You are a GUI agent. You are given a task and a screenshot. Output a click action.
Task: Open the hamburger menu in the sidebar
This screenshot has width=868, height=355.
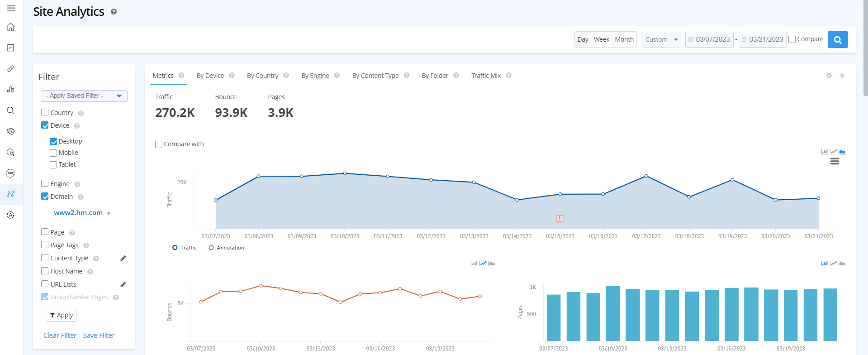click(x=11, y=8)
